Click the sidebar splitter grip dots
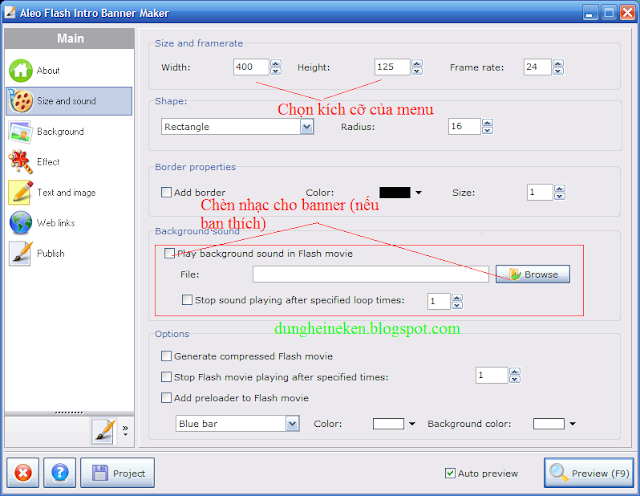 [x=69, y=413]
